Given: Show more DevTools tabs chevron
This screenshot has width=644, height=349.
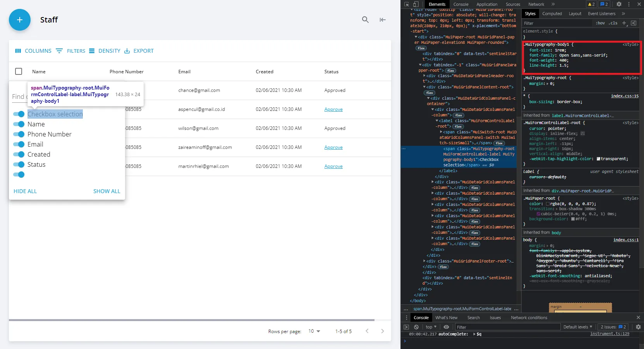Looking at the screenshot, I should click(x=553, y=4).
